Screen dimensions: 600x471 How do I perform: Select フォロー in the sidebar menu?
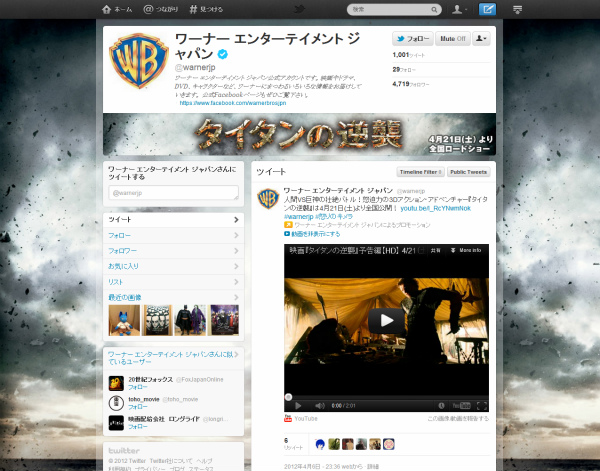coord(173,235)
